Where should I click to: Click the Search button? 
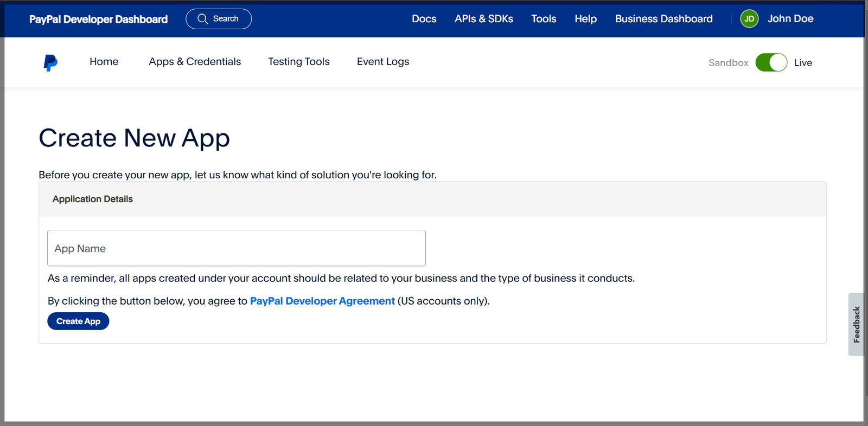[x=219, y=19]
